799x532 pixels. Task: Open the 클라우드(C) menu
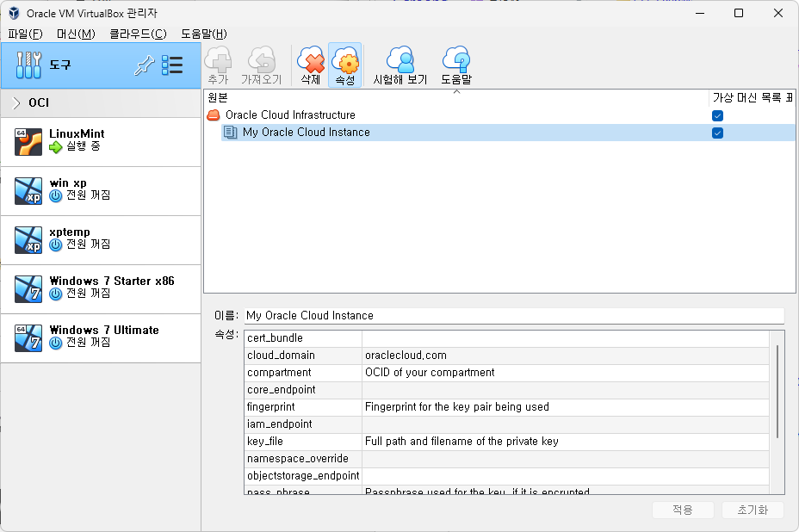[138, 34]
